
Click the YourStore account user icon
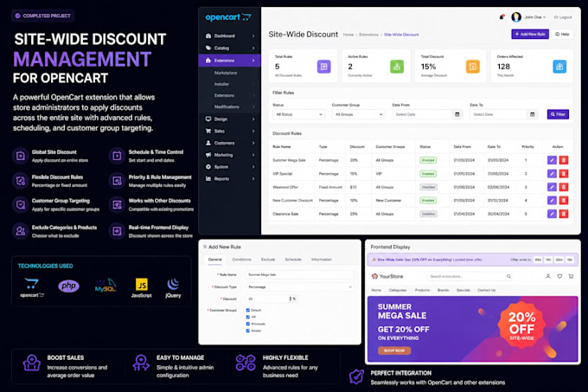pos(548,276)
